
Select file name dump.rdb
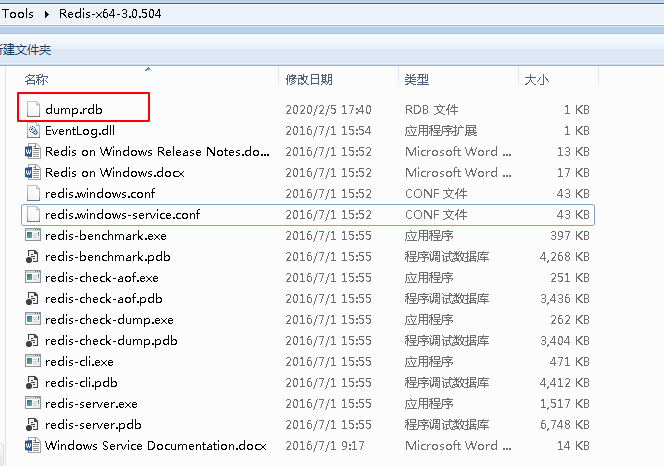tap(74, 110)
